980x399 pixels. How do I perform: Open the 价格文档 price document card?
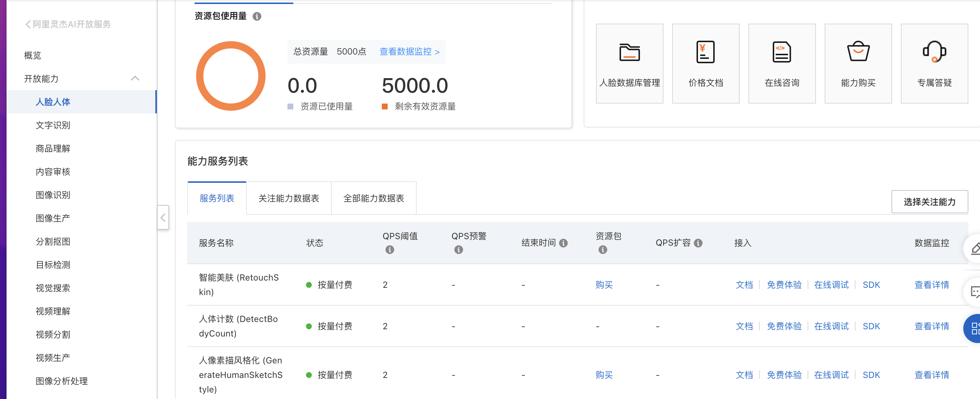(x=705, y=64)
